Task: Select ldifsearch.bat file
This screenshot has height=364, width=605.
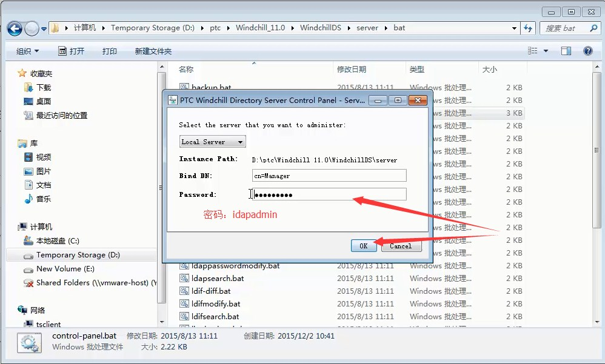Action: [x=215, y=317]
